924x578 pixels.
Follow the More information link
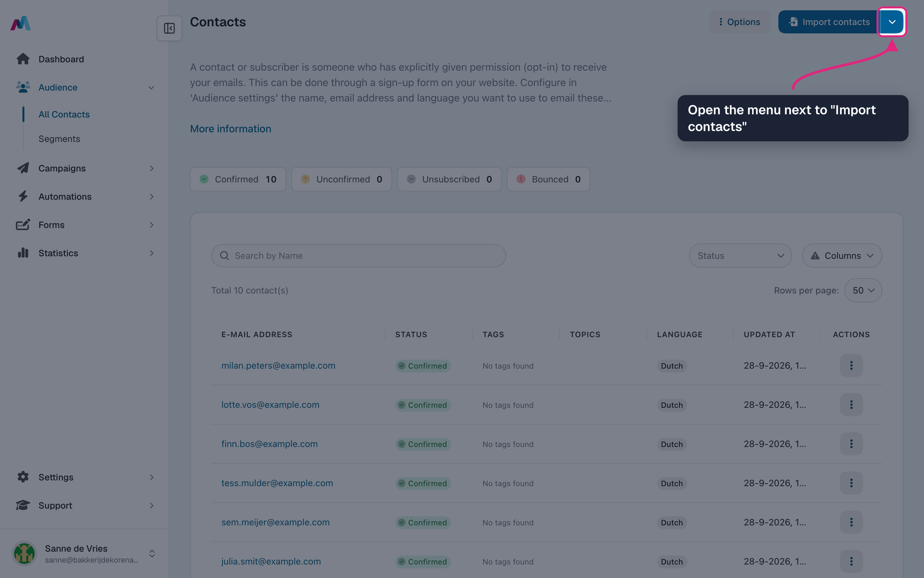tap(231, 129)
